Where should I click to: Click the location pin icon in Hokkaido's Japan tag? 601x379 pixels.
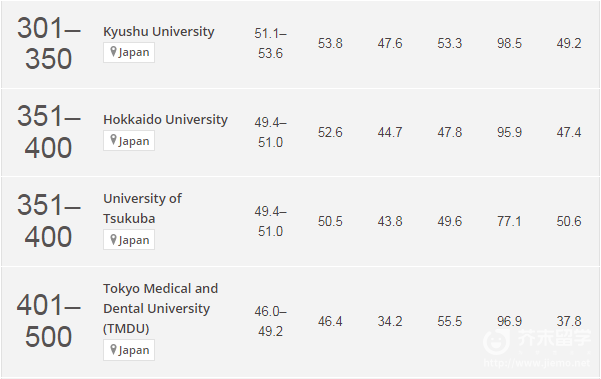113,140
